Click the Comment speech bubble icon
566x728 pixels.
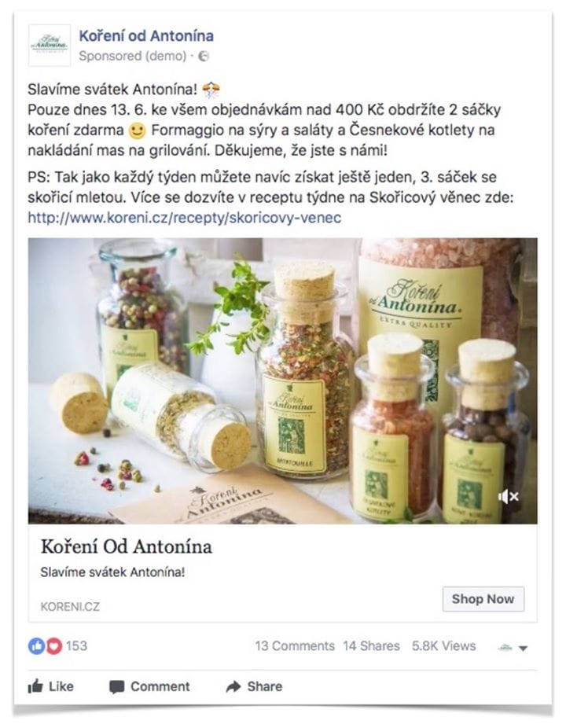(116, 686)
